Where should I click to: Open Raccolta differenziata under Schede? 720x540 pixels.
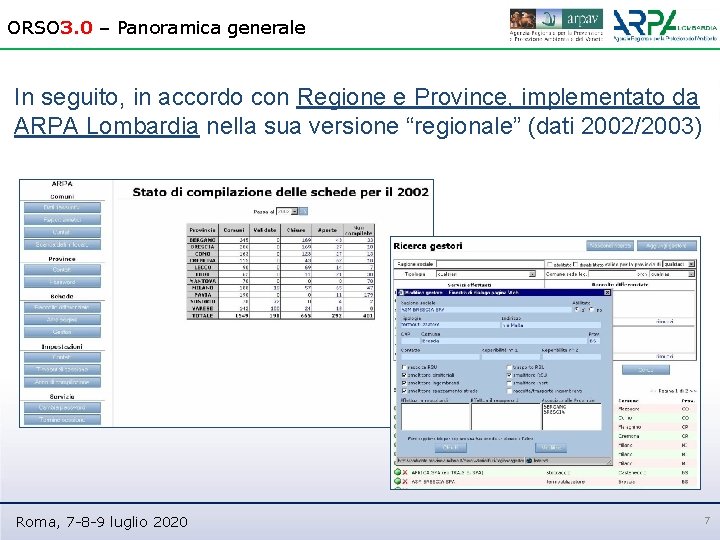pos(62,307)
